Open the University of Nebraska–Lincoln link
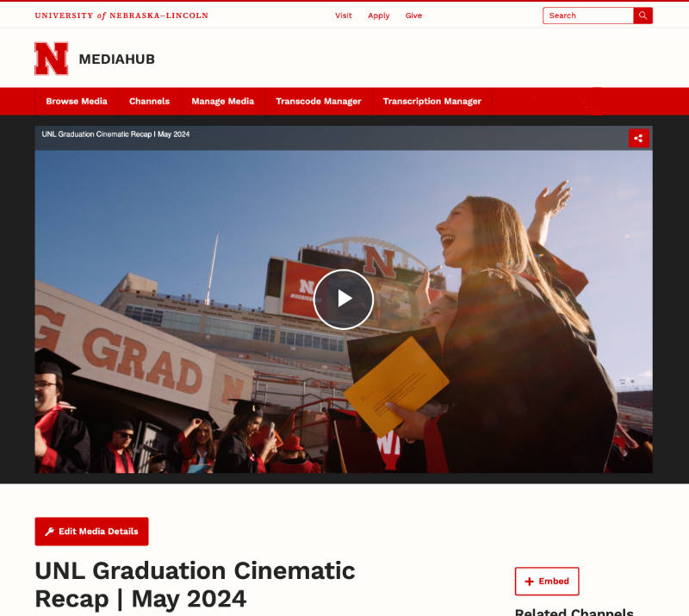The image size is (689, 616). 121,16
